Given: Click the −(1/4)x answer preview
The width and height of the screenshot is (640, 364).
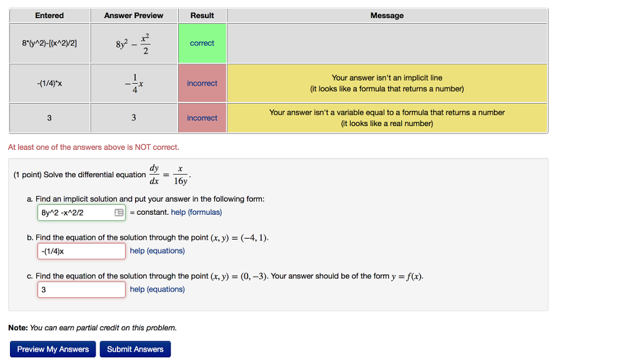Looking at the screenshot, I should 134,83.
